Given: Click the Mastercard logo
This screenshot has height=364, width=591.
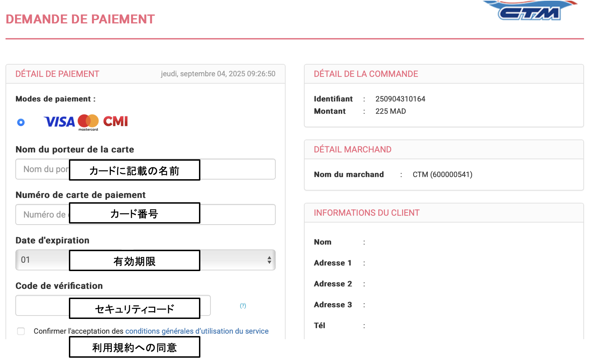Looking at the screenshot, I should pos(88,122).
